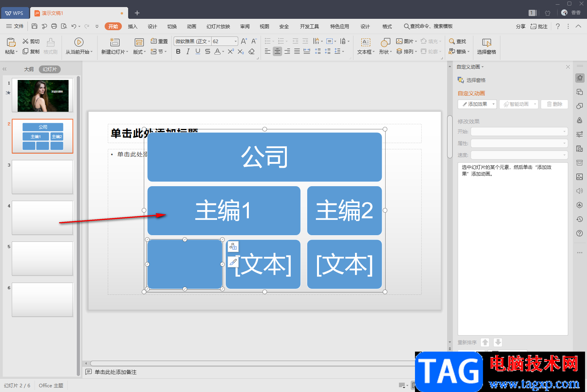Open the Shapes (形状) gallery icon
Screen dimensions: 587x392
point(386,42)
